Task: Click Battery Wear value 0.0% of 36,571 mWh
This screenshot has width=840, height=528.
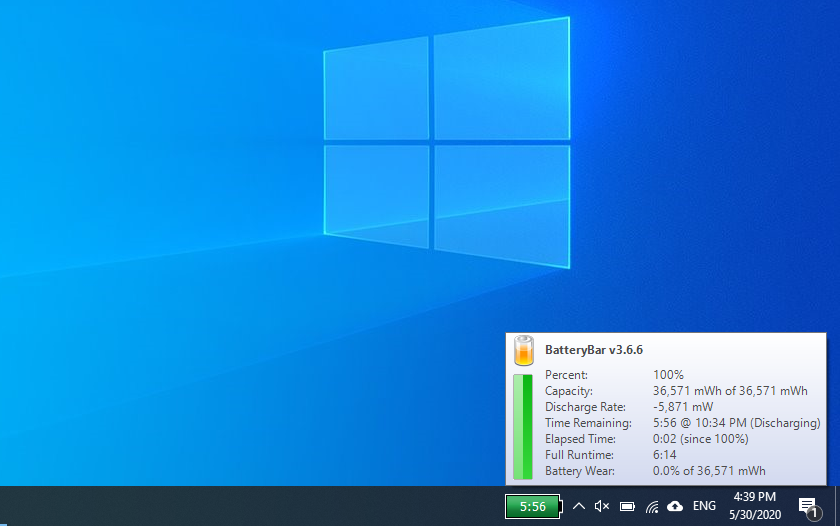Action: (x=709, y=471)
